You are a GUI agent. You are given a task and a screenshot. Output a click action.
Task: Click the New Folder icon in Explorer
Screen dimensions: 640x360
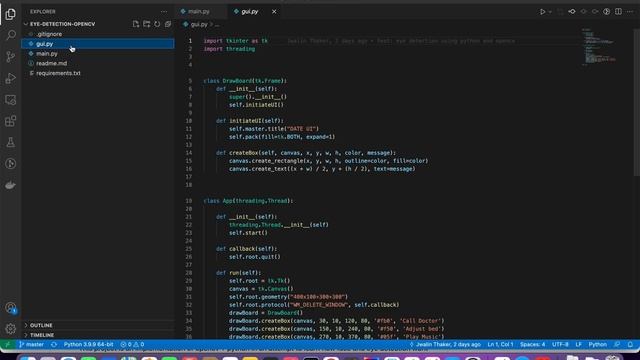147,24
